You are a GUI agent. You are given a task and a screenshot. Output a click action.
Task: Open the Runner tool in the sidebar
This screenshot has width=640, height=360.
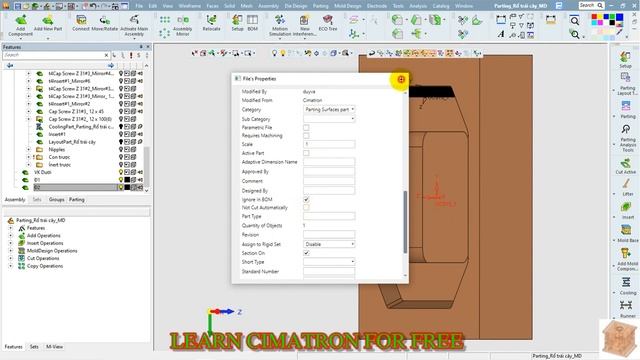point(627,309)
